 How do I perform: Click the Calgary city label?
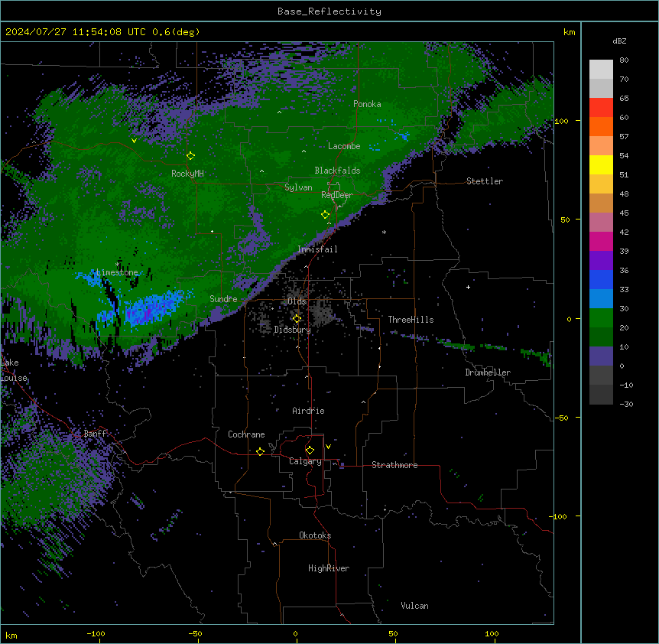pos(306,461)
